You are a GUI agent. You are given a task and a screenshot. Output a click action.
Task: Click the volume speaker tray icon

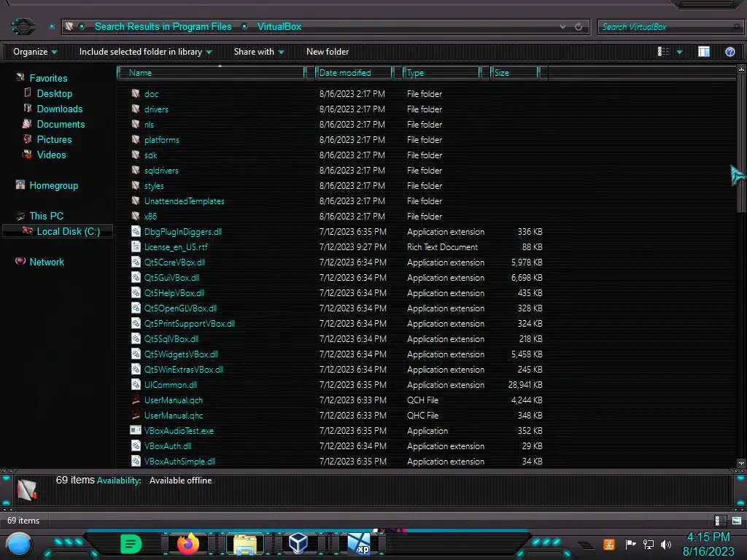click(x=666, y=544)
